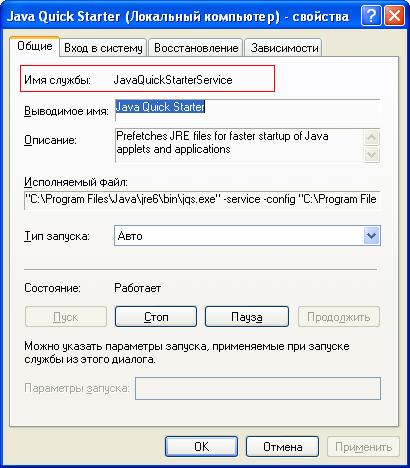The height and width of the screenshot is (468, 410).
Task: Click the Состояние label
Action: (52, 288)
